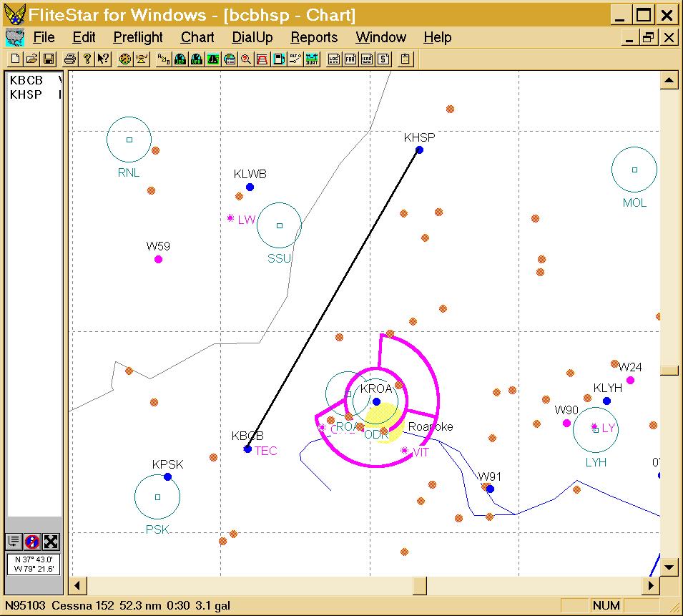Click the Print toolbar icon
Screen dimensions: 683x616
[x=69, y=59]
